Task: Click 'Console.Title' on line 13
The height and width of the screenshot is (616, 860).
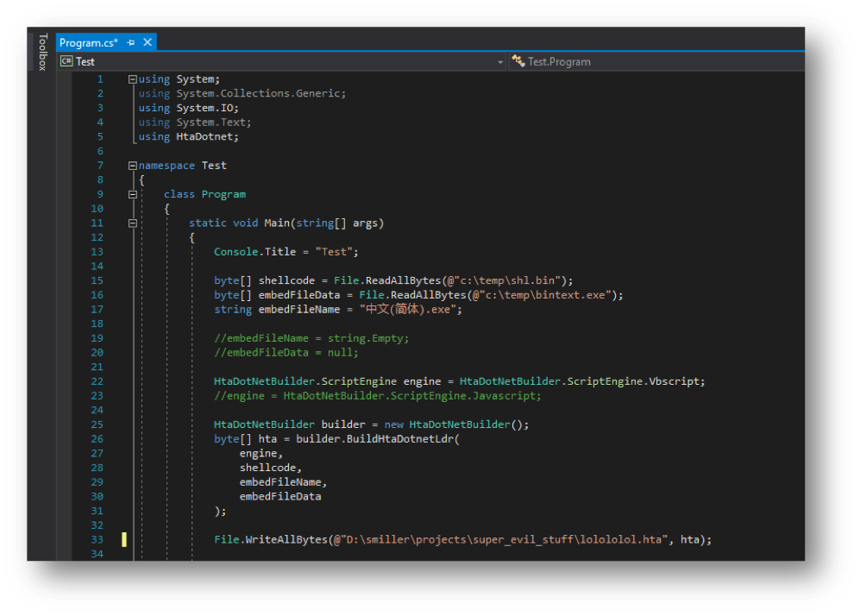Action: pyautogui.click(x=254, y=252)
